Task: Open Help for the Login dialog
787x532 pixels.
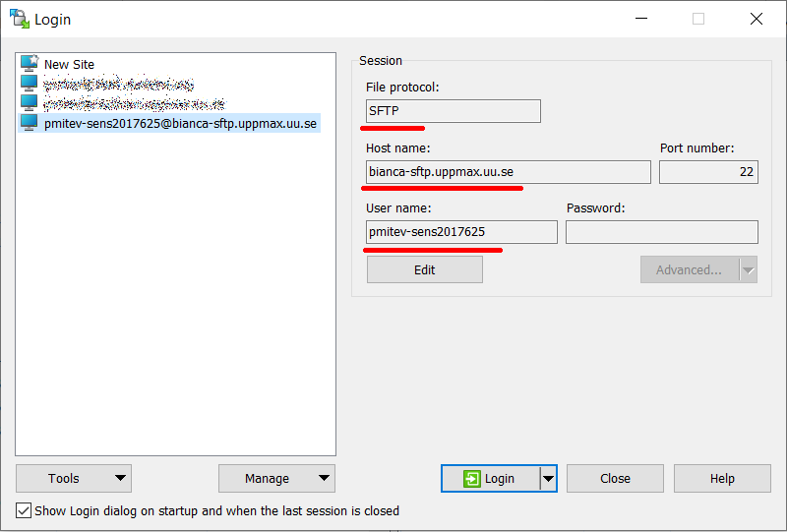Action: 722,478
